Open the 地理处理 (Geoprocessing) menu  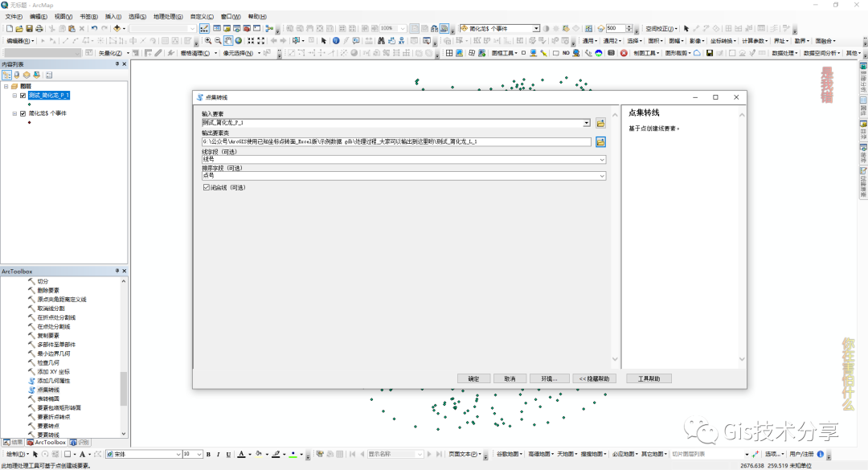click(x=167, y=16)
